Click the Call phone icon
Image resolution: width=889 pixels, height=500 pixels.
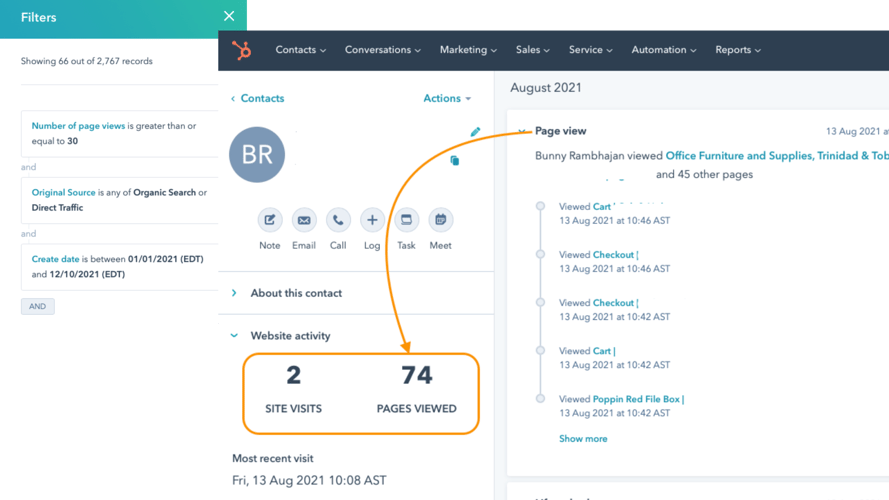point(338,220)
